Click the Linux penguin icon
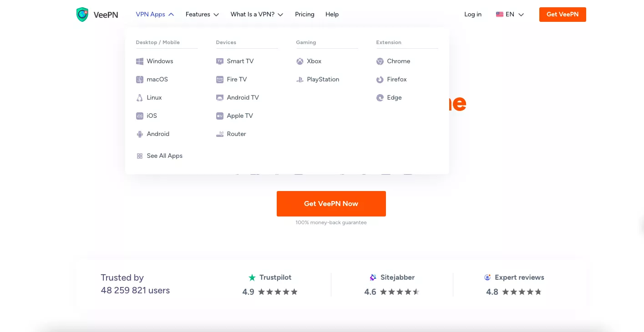Viewport: 644px width, 332px height. click(x=140, y=98)
